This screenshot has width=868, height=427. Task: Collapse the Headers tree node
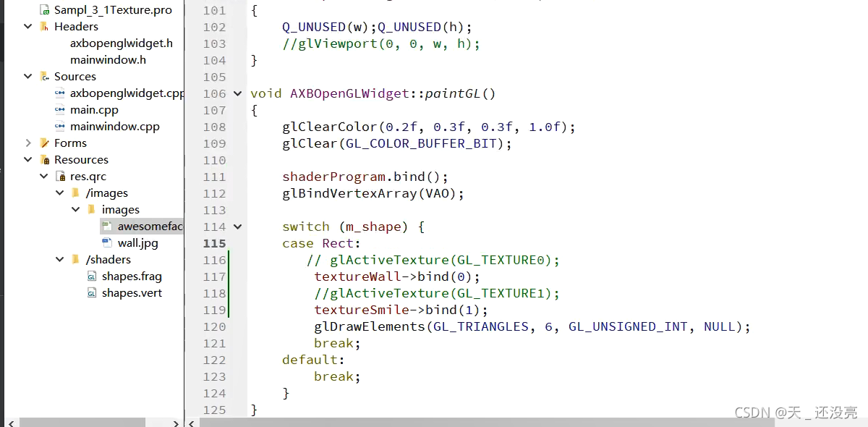click(x=28, y=27)
